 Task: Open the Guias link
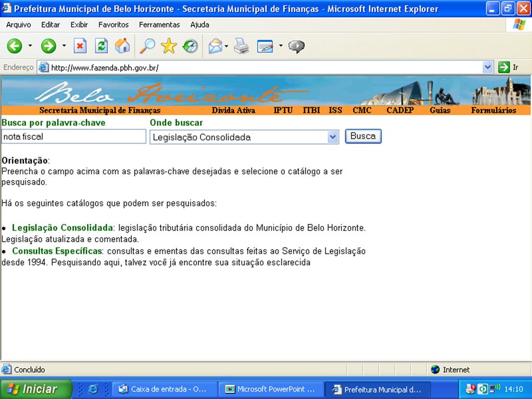click(440, 110)
